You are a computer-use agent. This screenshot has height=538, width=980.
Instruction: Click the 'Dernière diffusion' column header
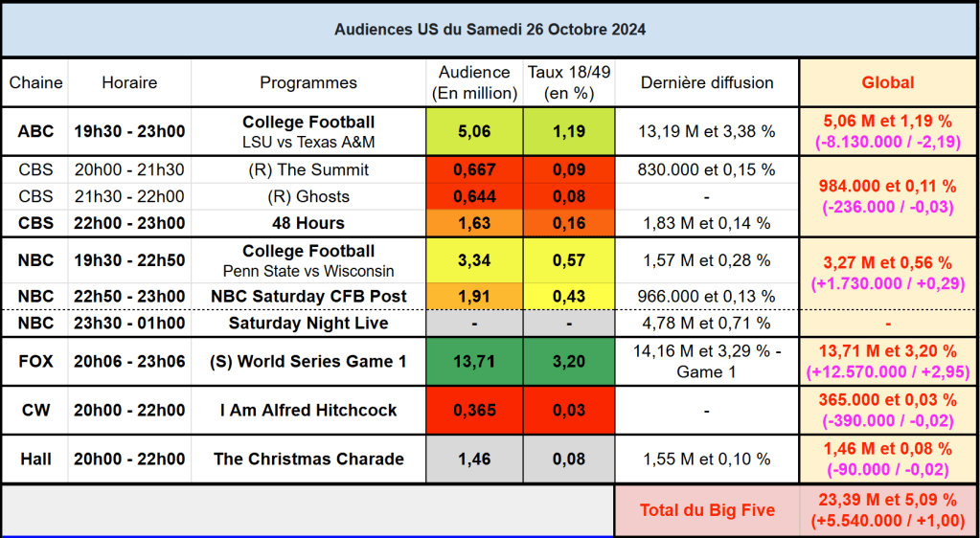tap(707, 82)
